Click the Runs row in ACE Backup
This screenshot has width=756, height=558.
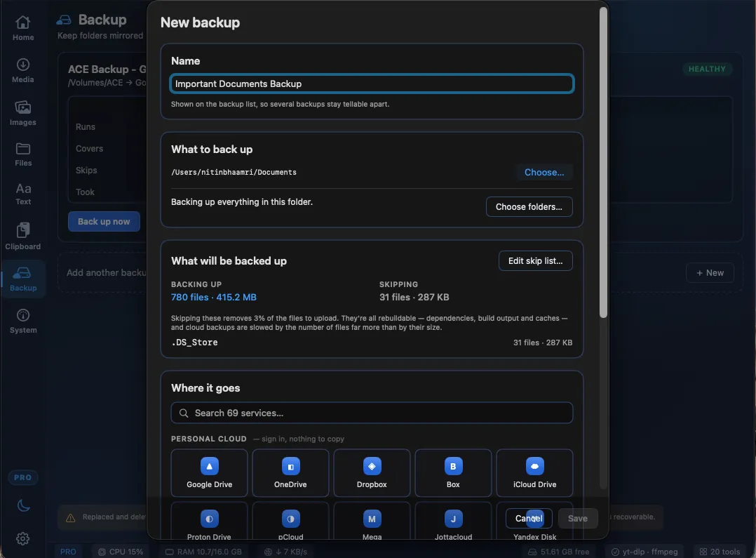[x=86, y=127]
